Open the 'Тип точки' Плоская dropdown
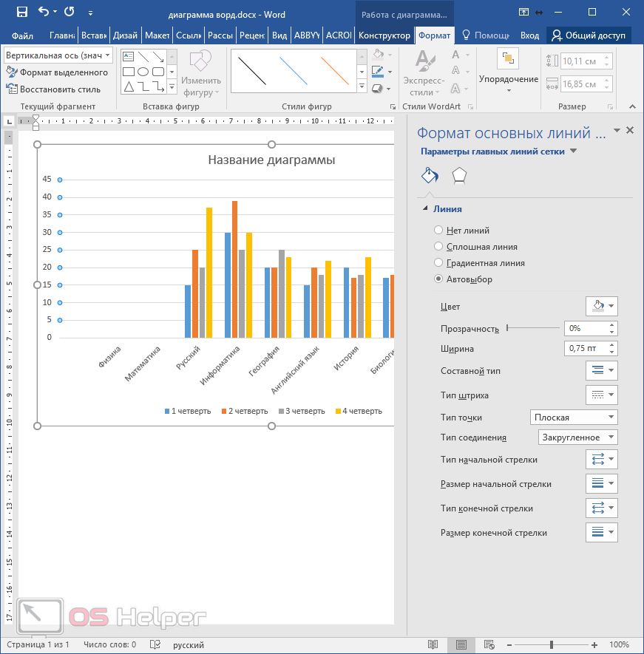 tap(573, 418)
